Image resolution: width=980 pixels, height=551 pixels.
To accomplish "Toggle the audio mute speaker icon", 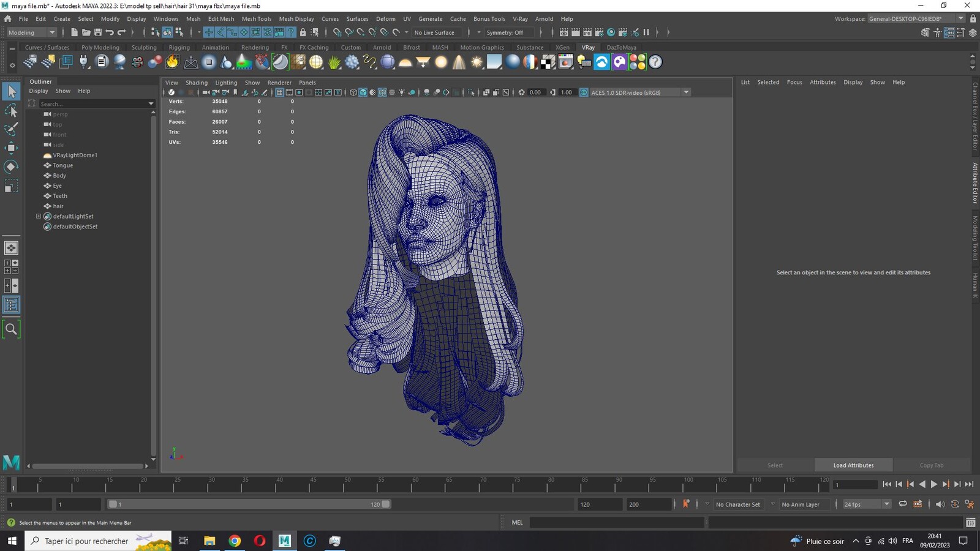I will coord(940,504).
